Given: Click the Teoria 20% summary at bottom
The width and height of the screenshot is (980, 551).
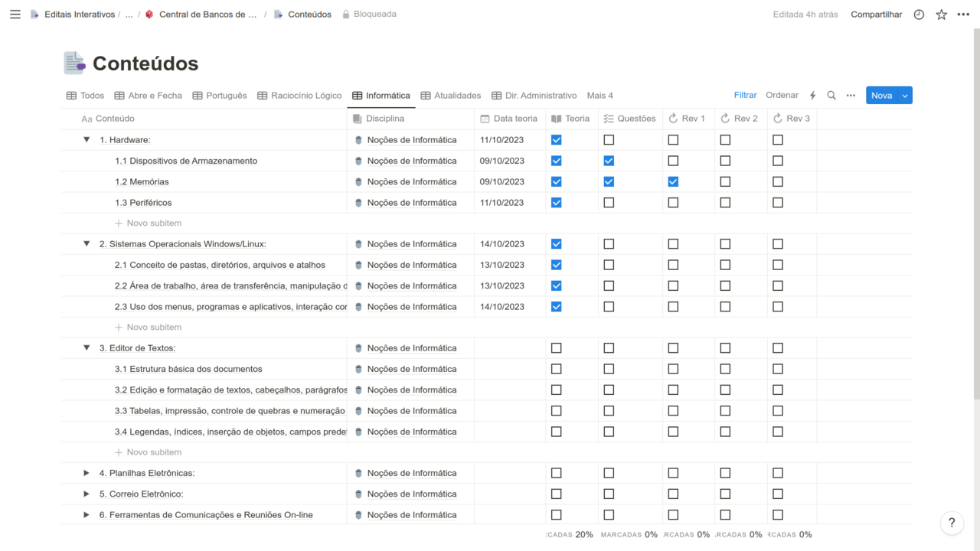Looking at the screenshot, I should [570, 535].
